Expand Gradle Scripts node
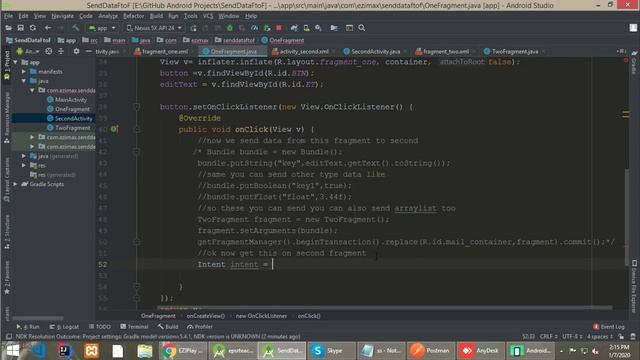Viewport: 640px width, 360px height. click(16, 184)
